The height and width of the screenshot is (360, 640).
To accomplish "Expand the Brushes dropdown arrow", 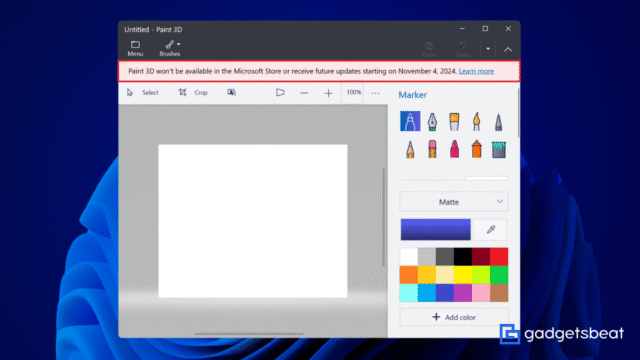I will tap(179, 44).
